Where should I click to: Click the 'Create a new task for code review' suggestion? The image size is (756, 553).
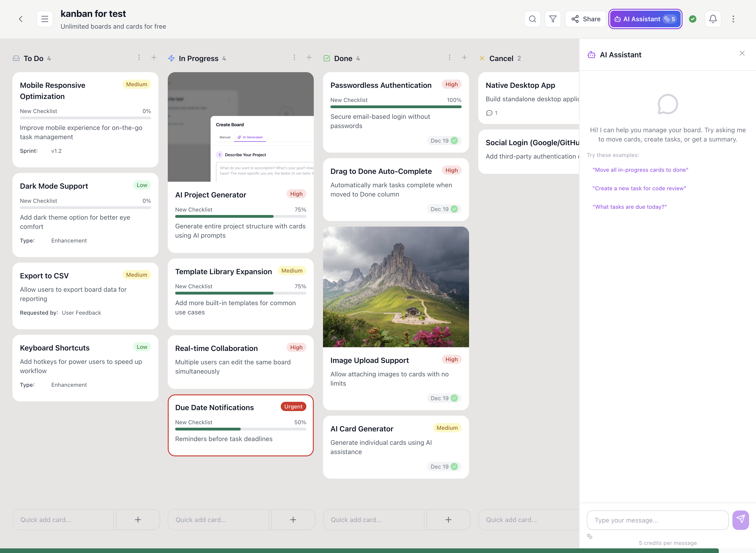pyautogui.click(x=639, y=188)
